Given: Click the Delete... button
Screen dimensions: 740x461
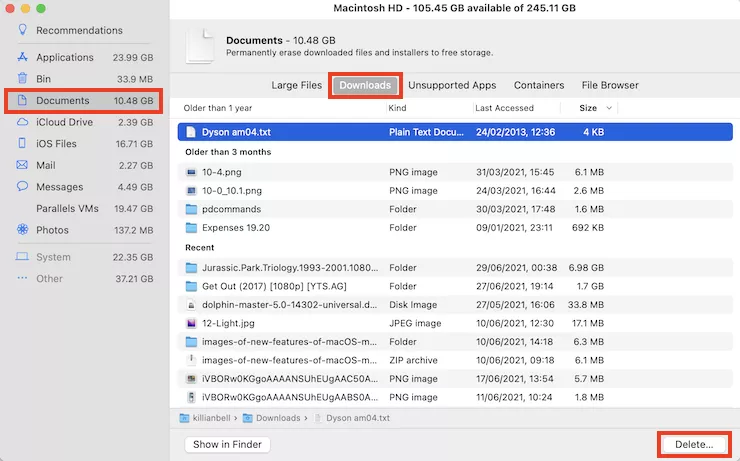Looking at the screenshot, I should [x=694, y=444].
